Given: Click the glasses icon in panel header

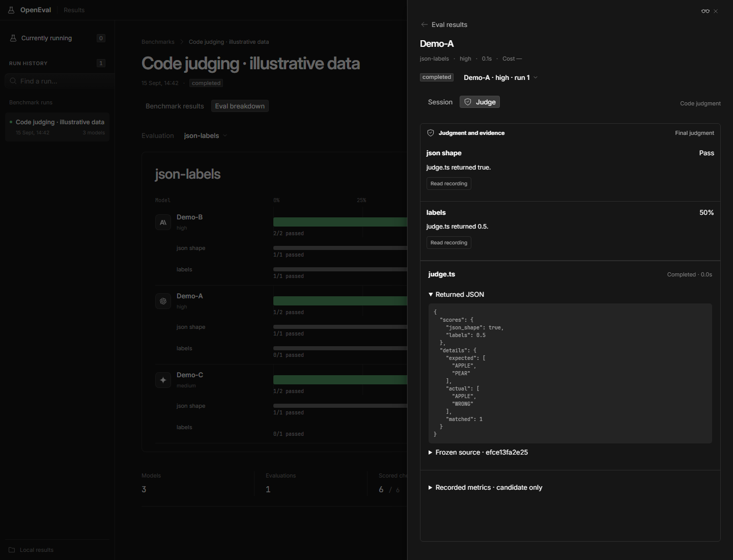Looking at the screenshot, I should click(706, 11).
